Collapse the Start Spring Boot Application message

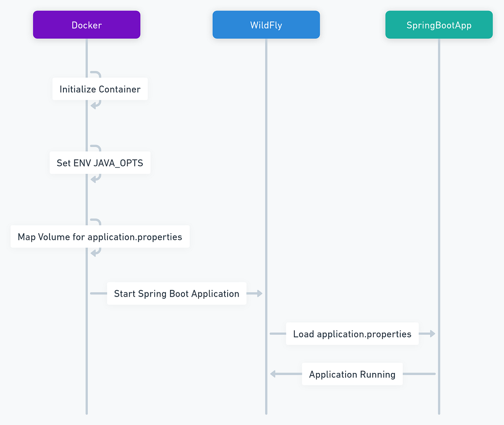176,293
